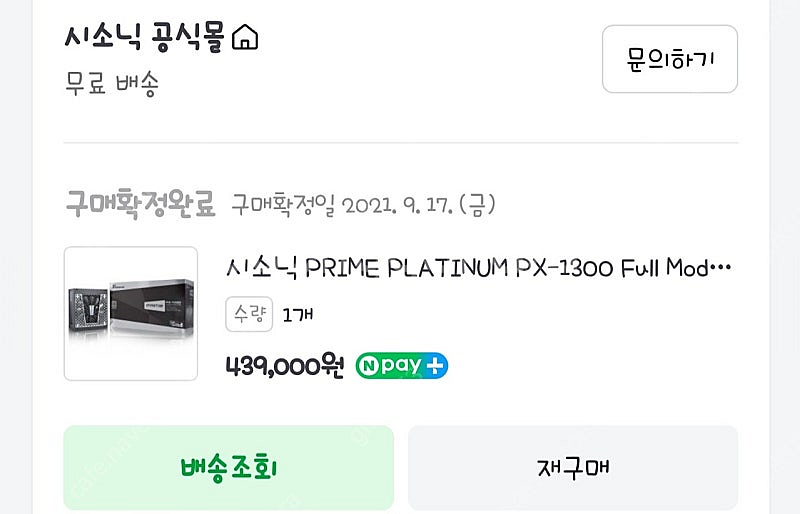800x514 pixels.
Task: Click the blue plus sign on Npay badge
Action: pyautogui.click(x=435, y=365)
